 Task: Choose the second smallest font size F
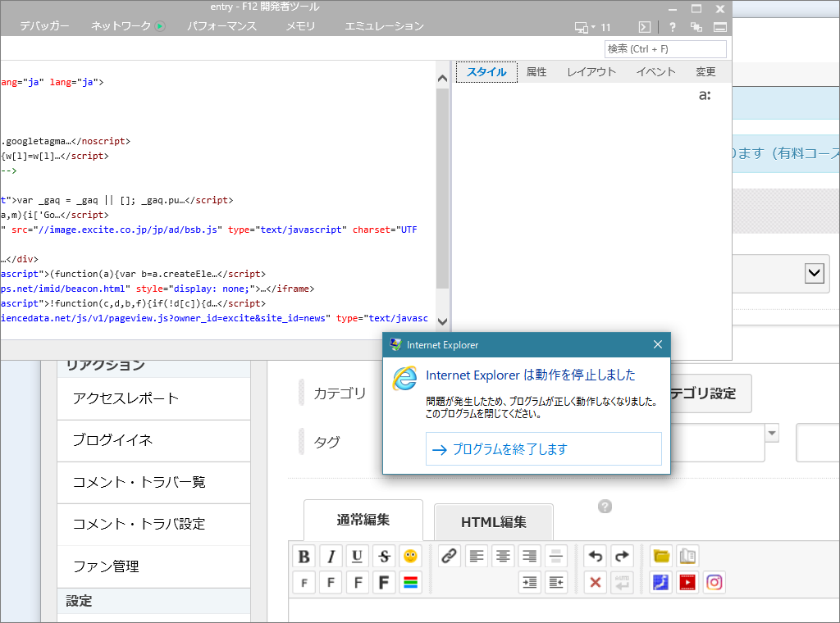[331, 583]
